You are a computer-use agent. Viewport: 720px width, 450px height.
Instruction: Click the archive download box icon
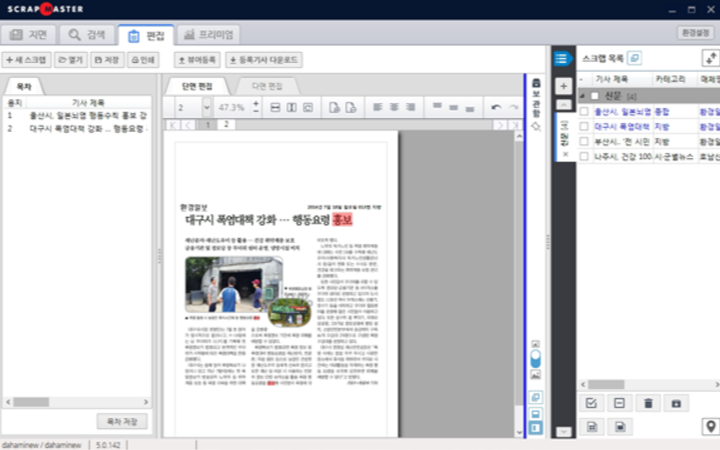point(676,403)
